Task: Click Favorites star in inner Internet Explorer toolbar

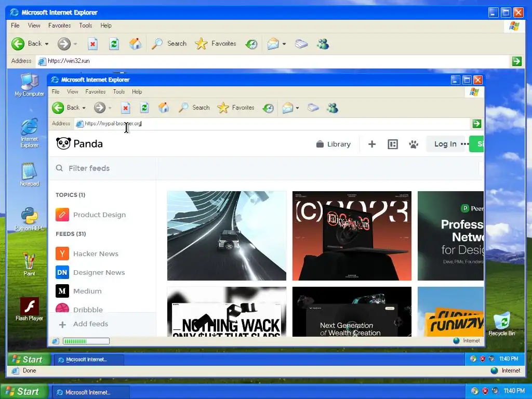Action: coord(223,108)
